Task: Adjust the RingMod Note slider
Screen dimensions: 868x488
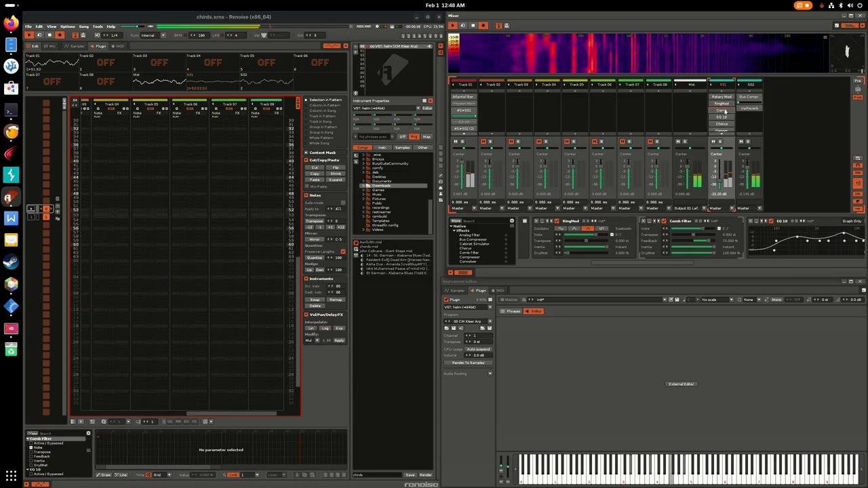Action: click(x=586, y=235)
